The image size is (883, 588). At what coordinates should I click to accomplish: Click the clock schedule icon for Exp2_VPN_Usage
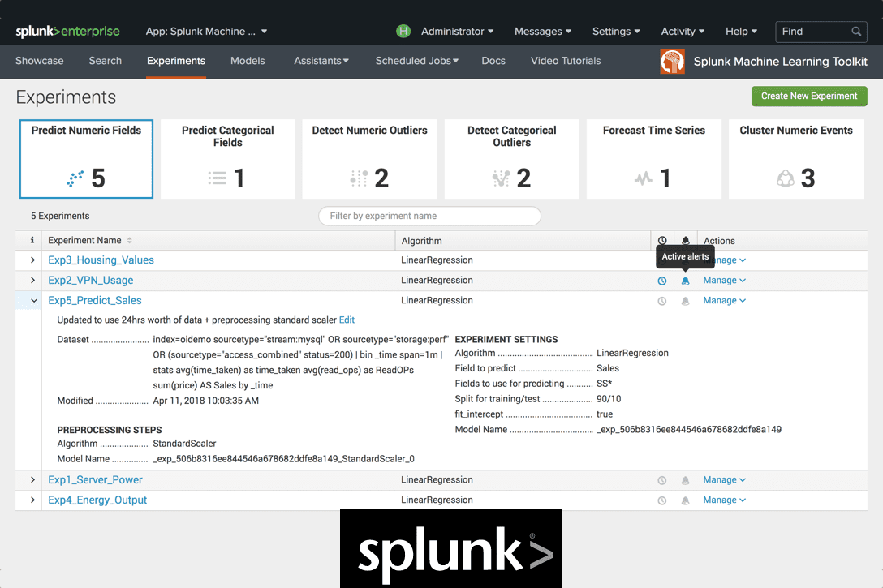point(662,281)
